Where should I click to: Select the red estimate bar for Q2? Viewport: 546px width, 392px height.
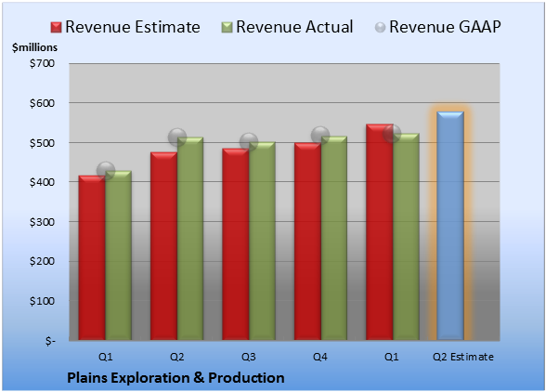pos(163,246)
